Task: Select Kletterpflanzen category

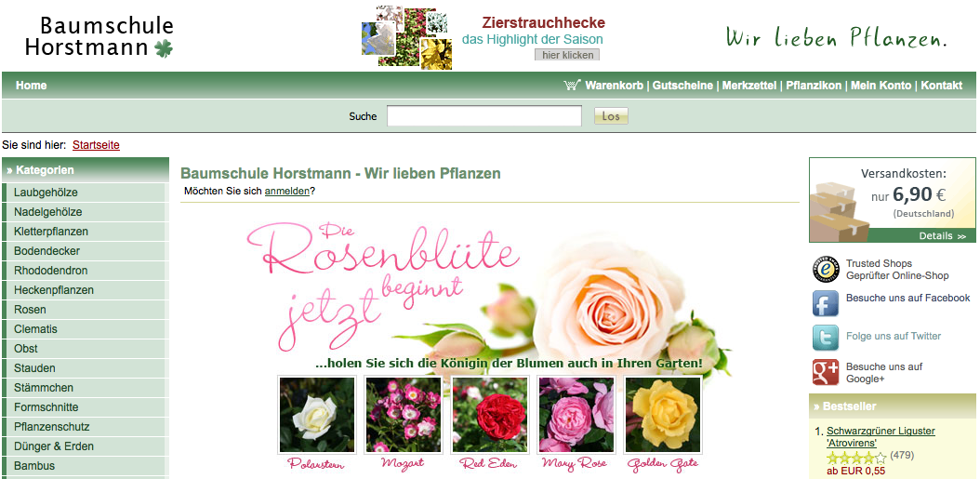Action: click(85, 232)
